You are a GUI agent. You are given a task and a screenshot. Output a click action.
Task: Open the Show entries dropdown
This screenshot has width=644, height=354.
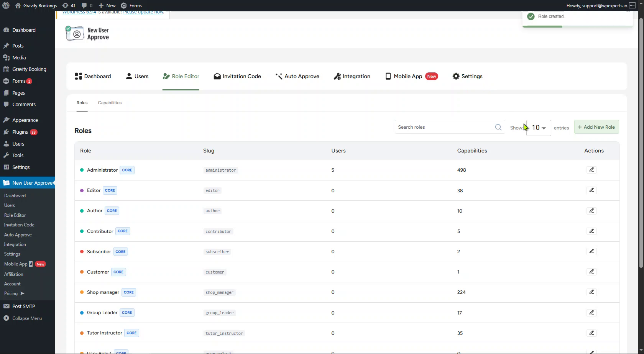click(539, 128)
